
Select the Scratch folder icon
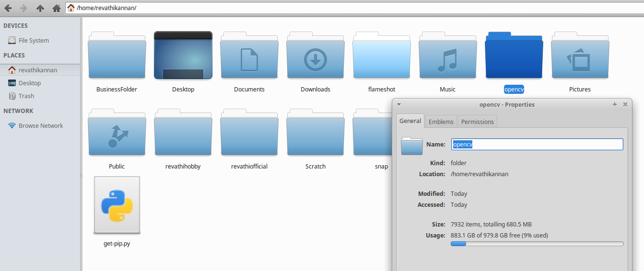(x=316, y=132)
